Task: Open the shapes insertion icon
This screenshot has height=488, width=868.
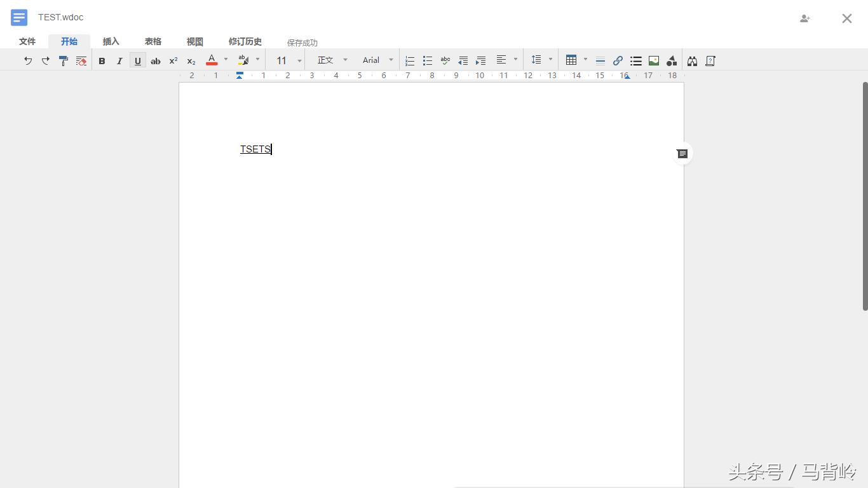Action: [x=672, y=61]
